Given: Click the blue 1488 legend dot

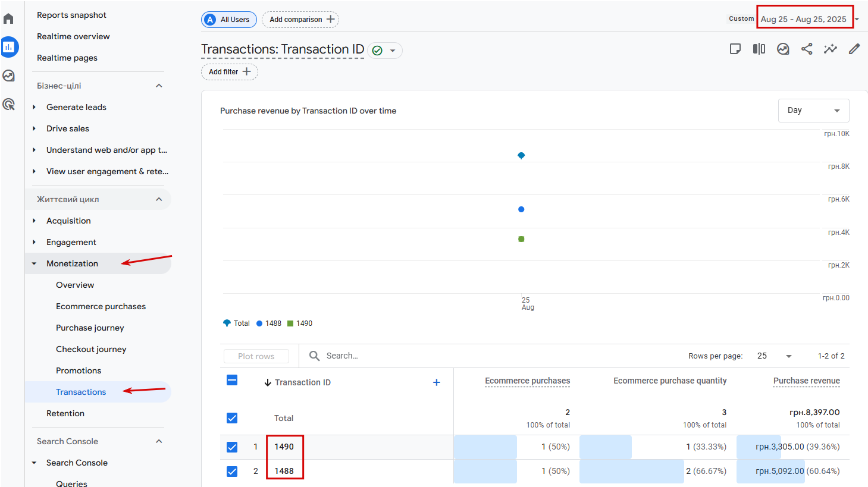Looking at the screenshot, I should coord(259,323).
